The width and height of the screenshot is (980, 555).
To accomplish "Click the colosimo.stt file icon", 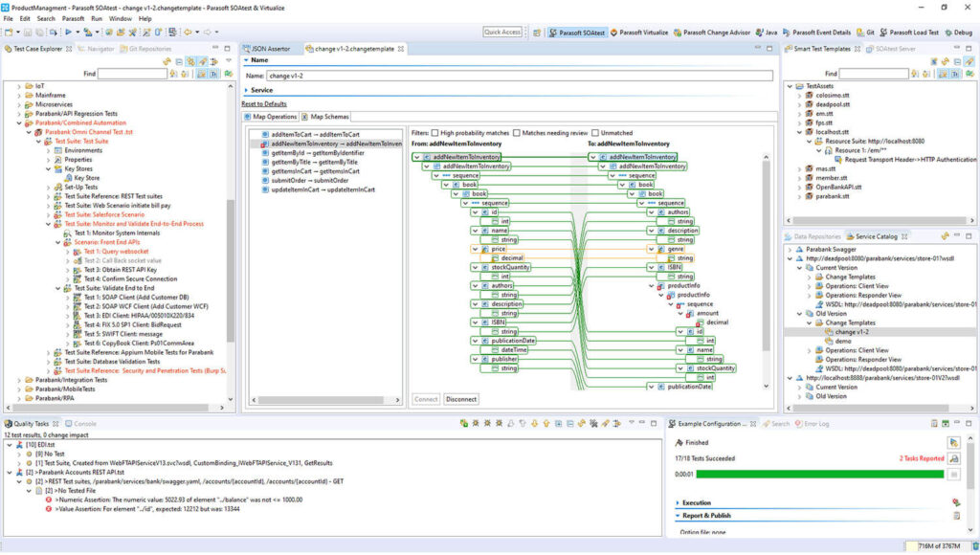I will [x=810, y=96].
